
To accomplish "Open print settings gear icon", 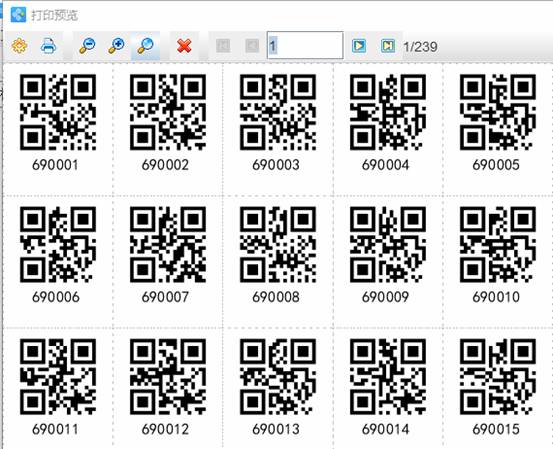I will pyautogui.click(x=19, y=46).
